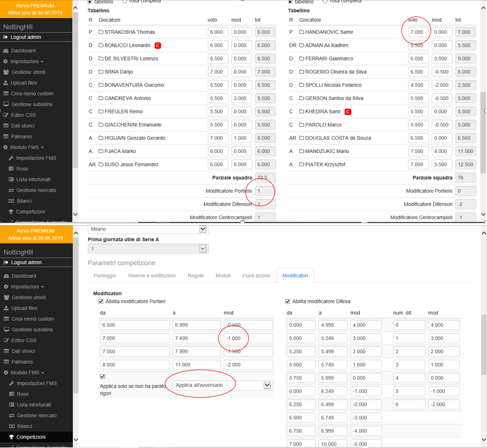Switch to the Punteggio tab

pyautogui.click(x=105, y=276)
